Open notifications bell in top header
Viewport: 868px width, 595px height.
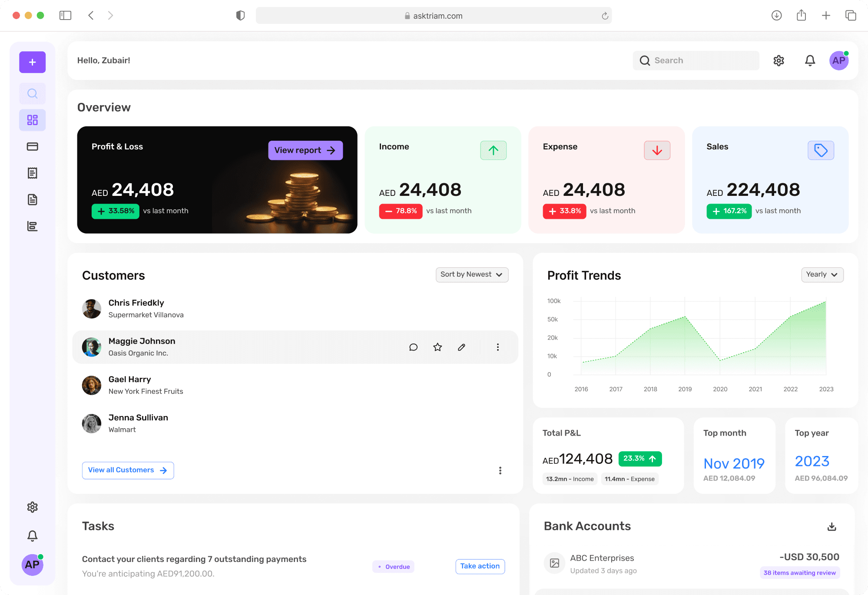click(x=810, y=60)
